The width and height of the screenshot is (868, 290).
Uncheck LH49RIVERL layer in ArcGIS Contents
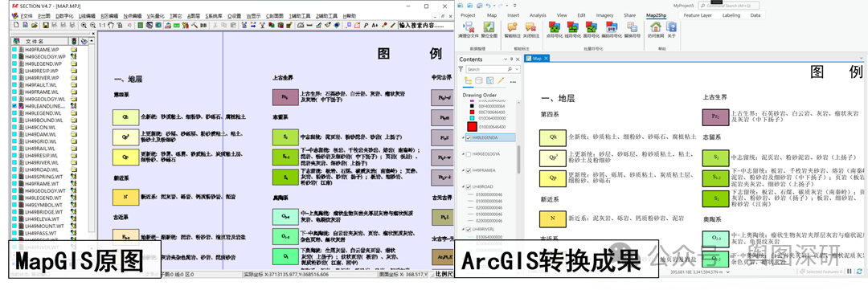[x=469, y=229]
